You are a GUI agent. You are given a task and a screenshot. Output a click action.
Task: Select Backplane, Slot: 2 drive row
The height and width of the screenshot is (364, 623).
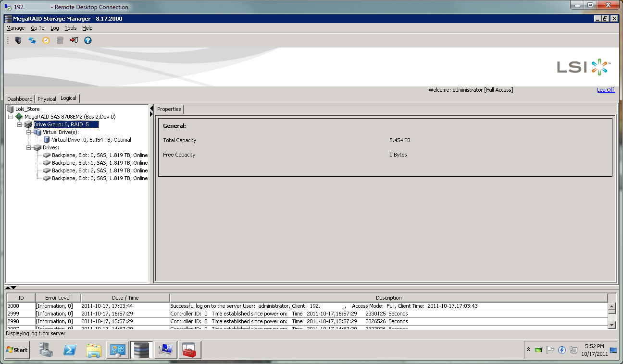100,170
